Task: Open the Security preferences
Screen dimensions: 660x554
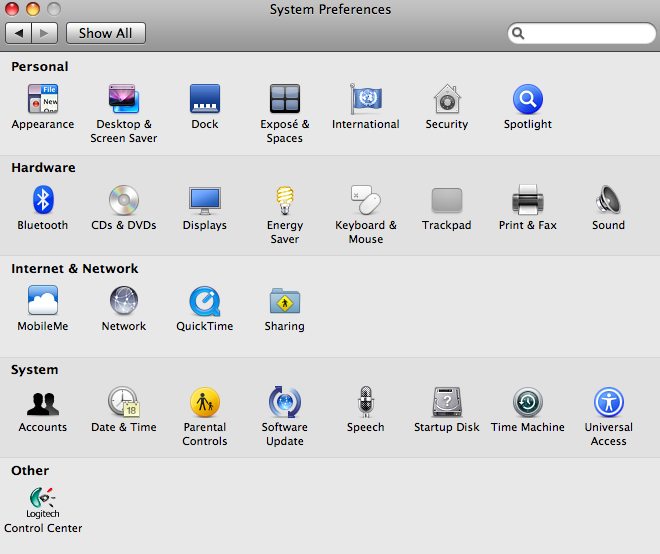Action: [447, 99]
